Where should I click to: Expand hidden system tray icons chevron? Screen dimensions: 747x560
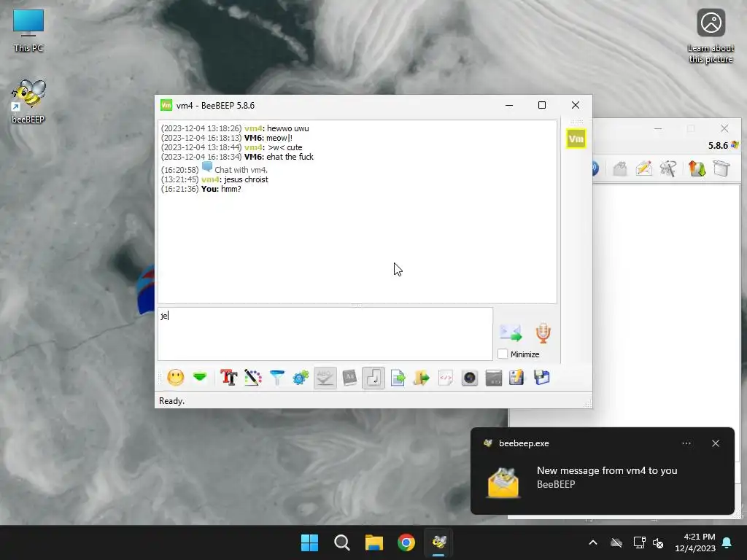pyautogui.click(x=593, y=542)
